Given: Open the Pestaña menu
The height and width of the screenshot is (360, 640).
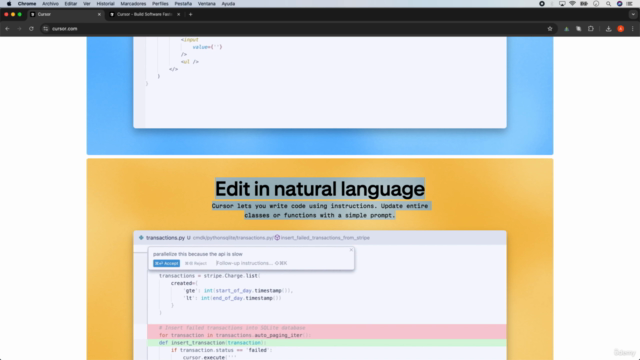Looking at the screenshot, I should 183,4.
